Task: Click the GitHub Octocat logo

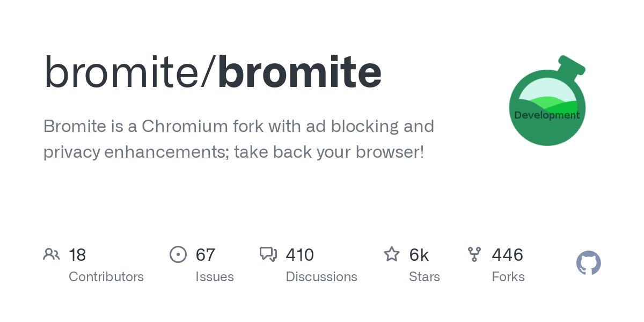Action: [589, 263]
